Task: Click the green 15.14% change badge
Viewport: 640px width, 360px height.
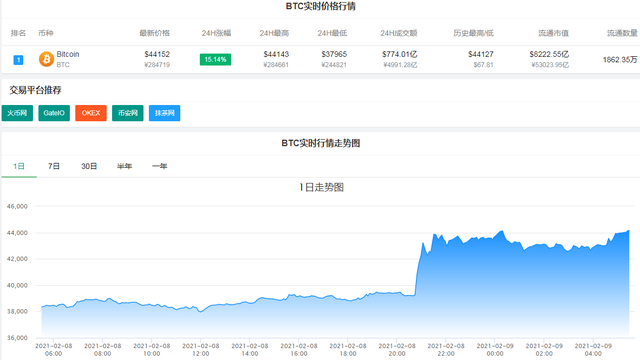Action: [216, 60]
